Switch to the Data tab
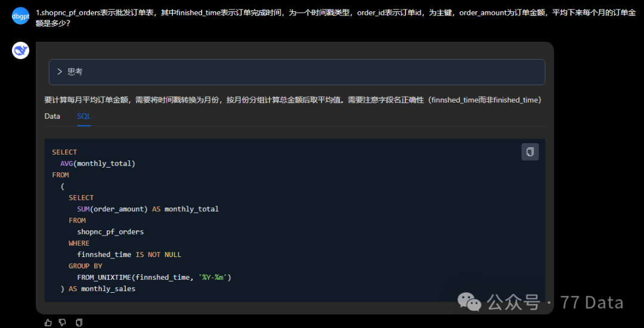The height and width of the screenshot is (328, 644). point(52,116)
